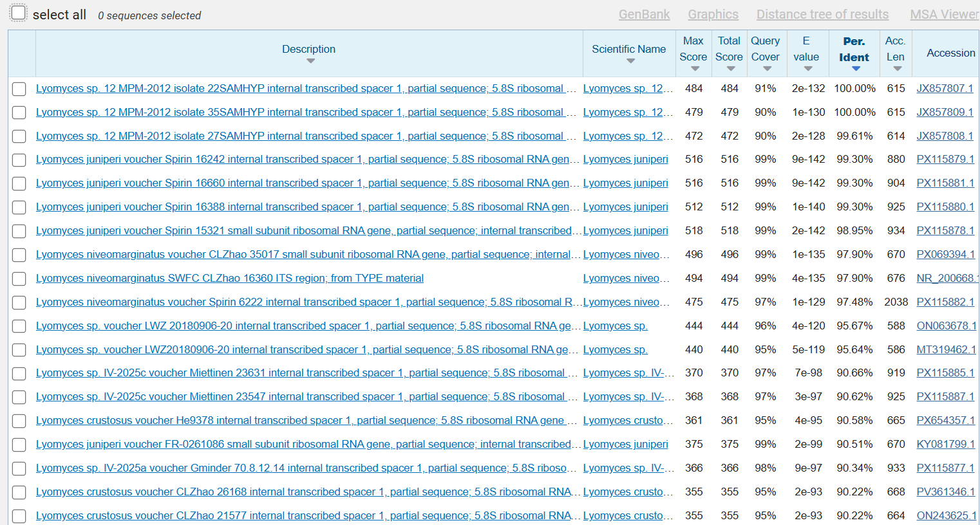Click the sort arrow under Scientific Name
This screenshot has height=525, width=980.
[x=630, y=61]
